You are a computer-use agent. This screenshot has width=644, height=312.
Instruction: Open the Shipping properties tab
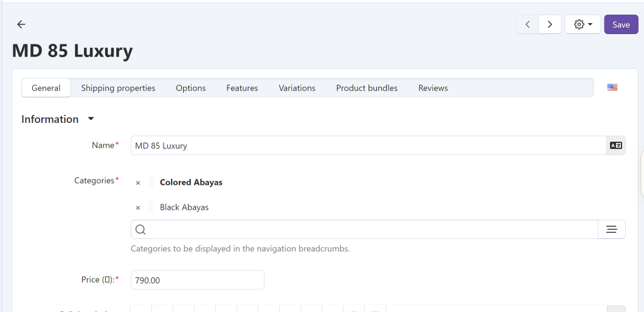(x=119, y=88)
